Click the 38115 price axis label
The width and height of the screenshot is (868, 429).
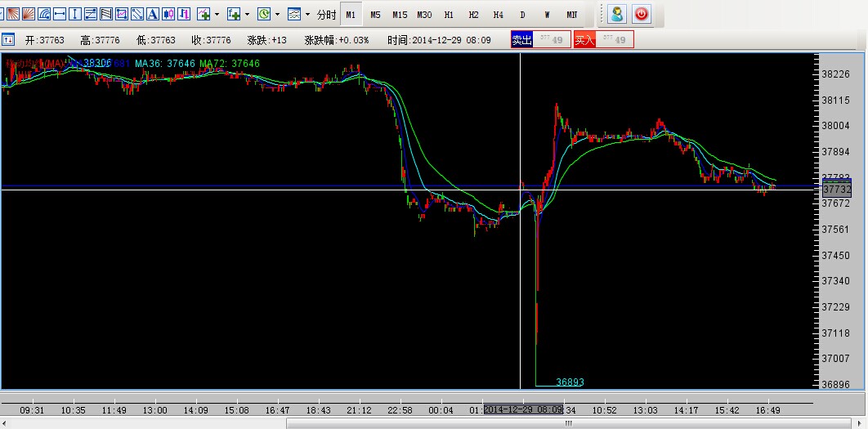click(836, 101)
